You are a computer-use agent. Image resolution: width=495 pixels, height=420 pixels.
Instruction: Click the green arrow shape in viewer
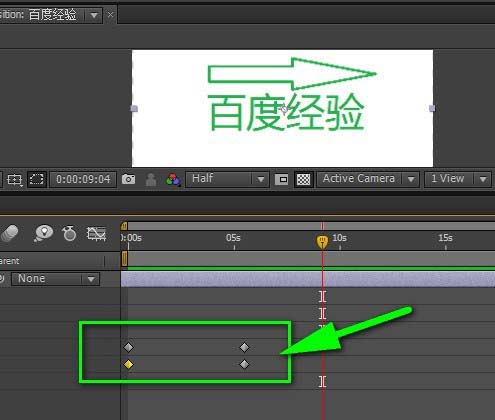pos(292,74)
